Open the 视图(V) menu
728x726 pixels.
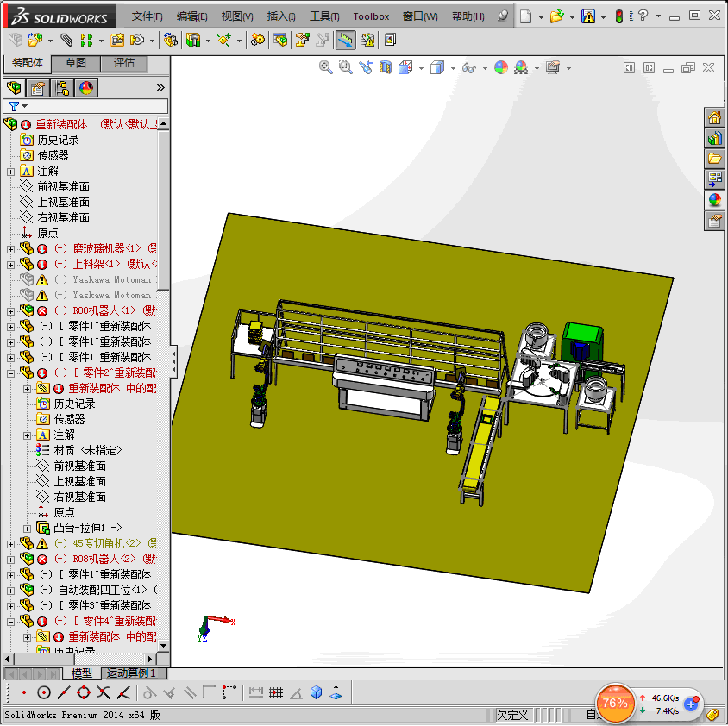pyautogui.click(x=237, y=16)
